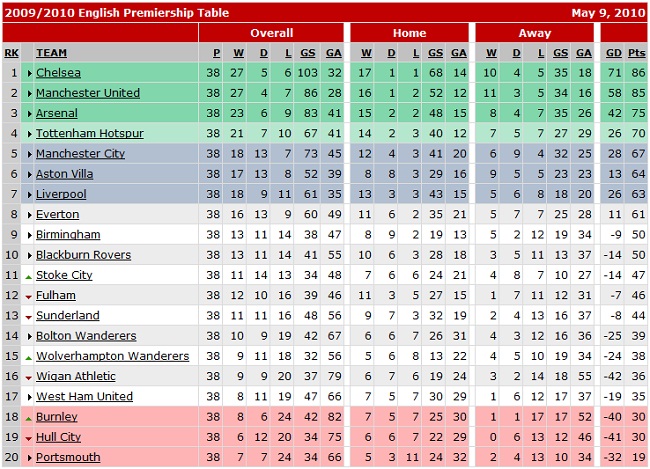
Task: Expand the triangle marker next to Chelsea
Action: click(29, 73)
